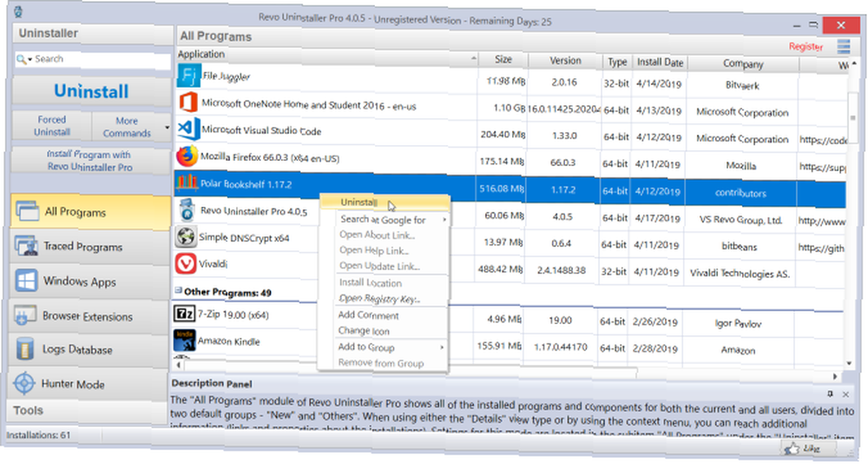The width and height of the screenshot is (868, 464).
Task: Click the Polar Bookshelf icon
Action: pos(187,182)
